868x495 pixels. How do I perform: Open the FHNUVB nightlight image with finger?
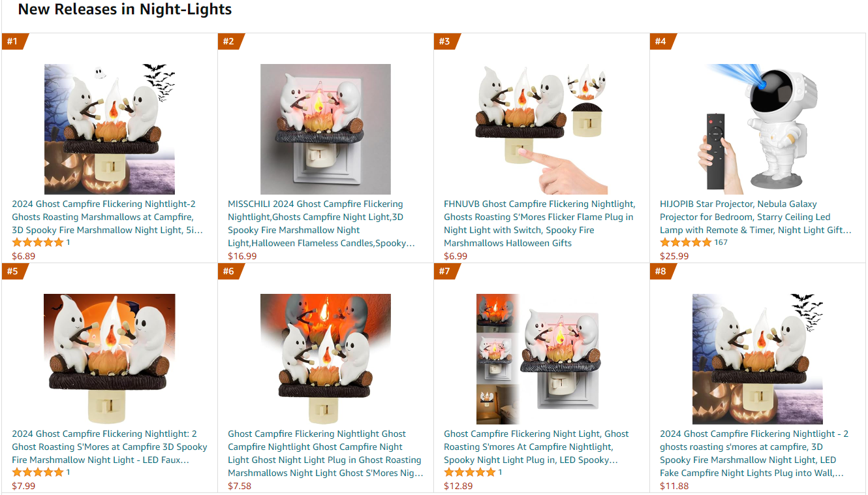(x=542, y=129)
